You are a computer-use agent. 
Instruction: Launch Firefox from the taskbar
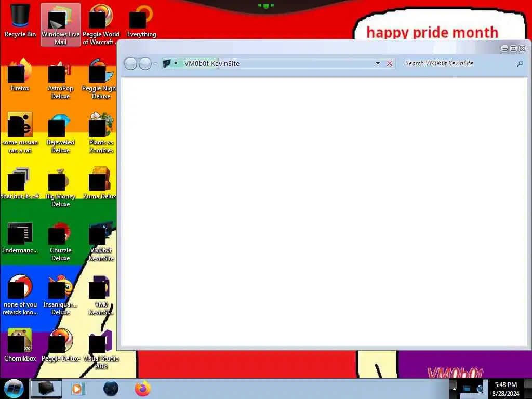143,389
